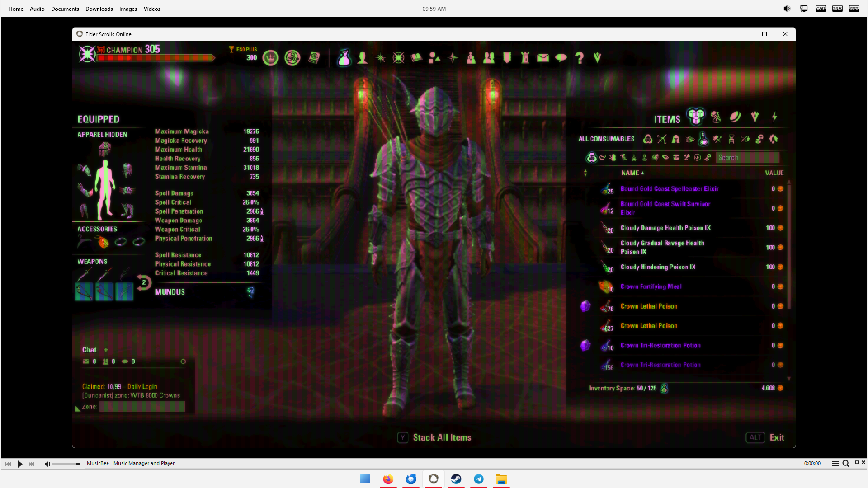This screenshot has width=868, height=488.
Task: Select the Weapons crossed-swords filter icon
Action: [x=662, y=139]
